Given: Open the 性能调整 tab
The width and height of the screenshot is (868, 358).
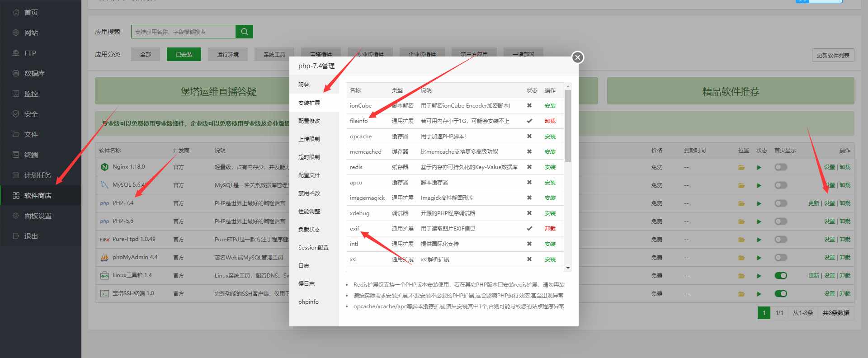Looking at the screenshot, I should click(x=314, y=211).
